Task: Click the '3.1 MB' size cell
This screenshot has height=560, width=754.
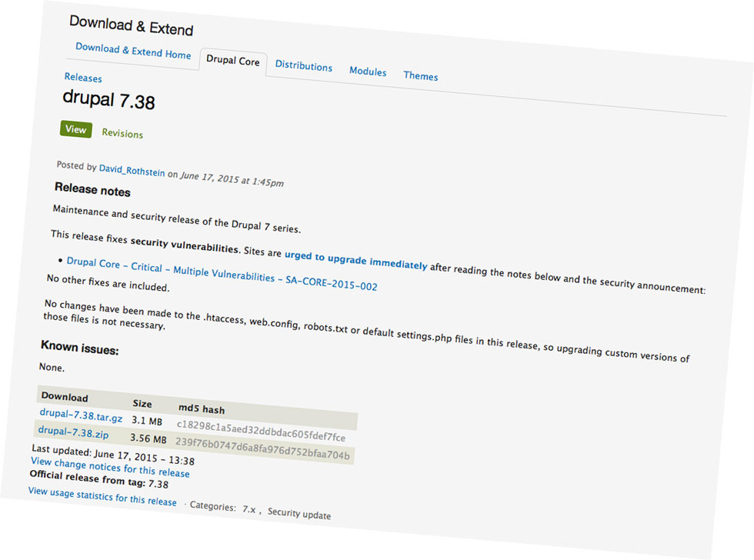Action: [147, 421]
